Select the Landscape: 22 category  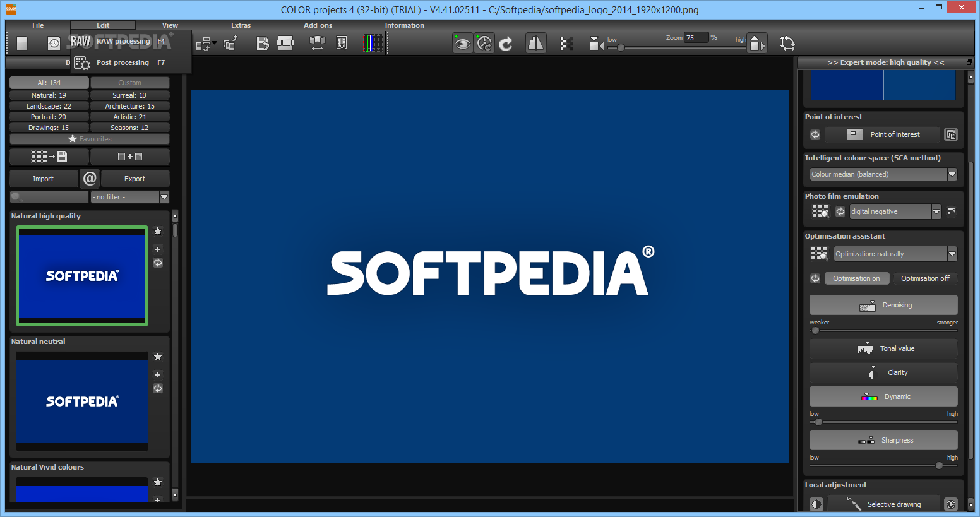(49, 106)
